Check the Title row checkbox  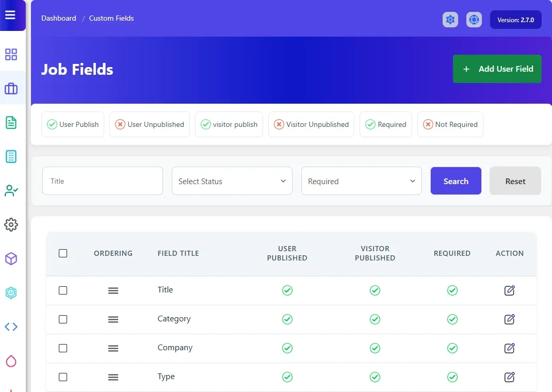point(63,290)
